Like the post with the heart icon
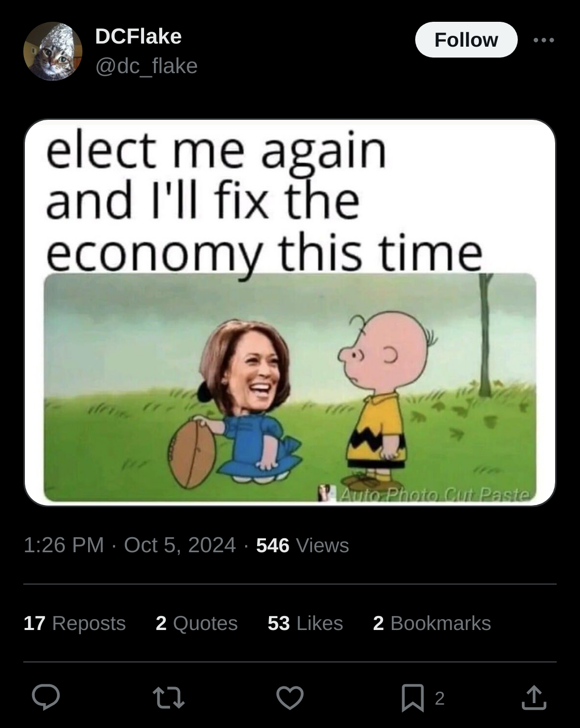This screenshot has height=728, width=580. click(290, 697)
